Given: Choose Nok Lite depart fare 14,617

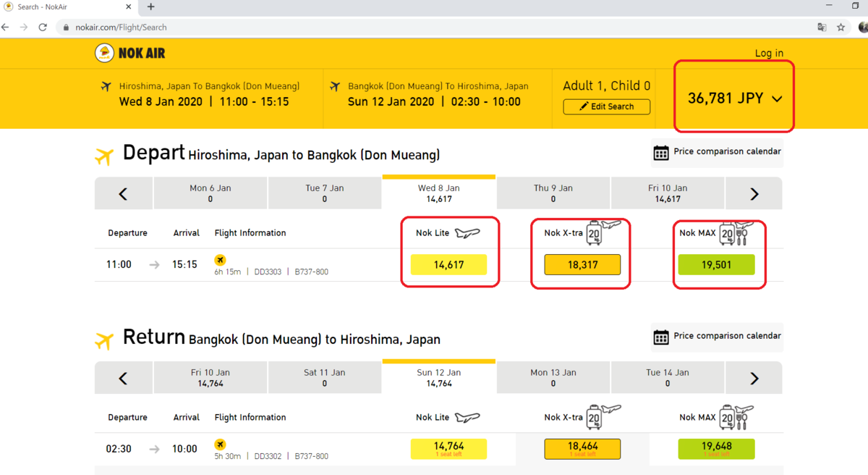Looking at the screenshot, I should pos(448,265).
